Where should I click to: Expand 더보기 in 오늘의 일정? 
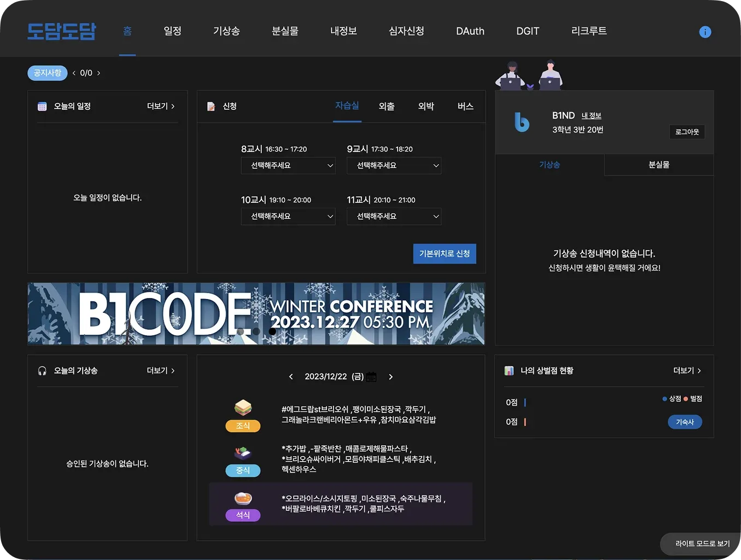pos(161,106)
